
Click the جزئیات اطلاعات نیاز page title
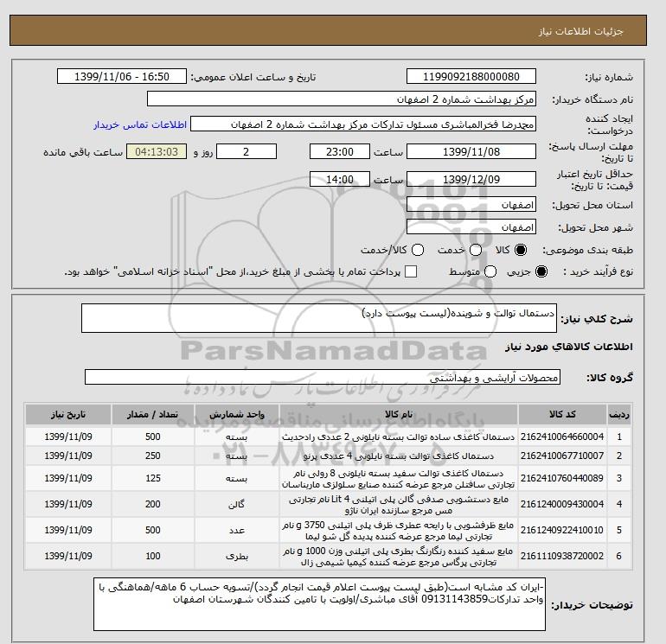point(581,31)
